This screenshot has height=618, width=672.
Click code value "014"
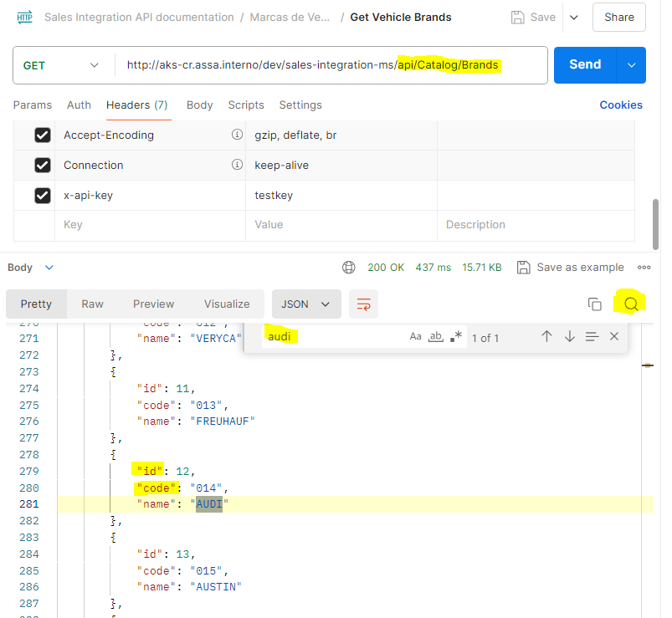[206, 488]
